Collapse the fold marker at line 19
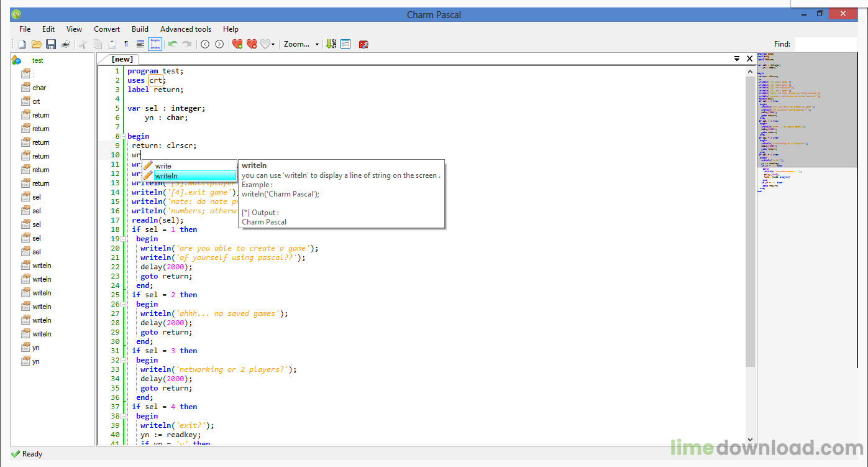 coord(123,239)
